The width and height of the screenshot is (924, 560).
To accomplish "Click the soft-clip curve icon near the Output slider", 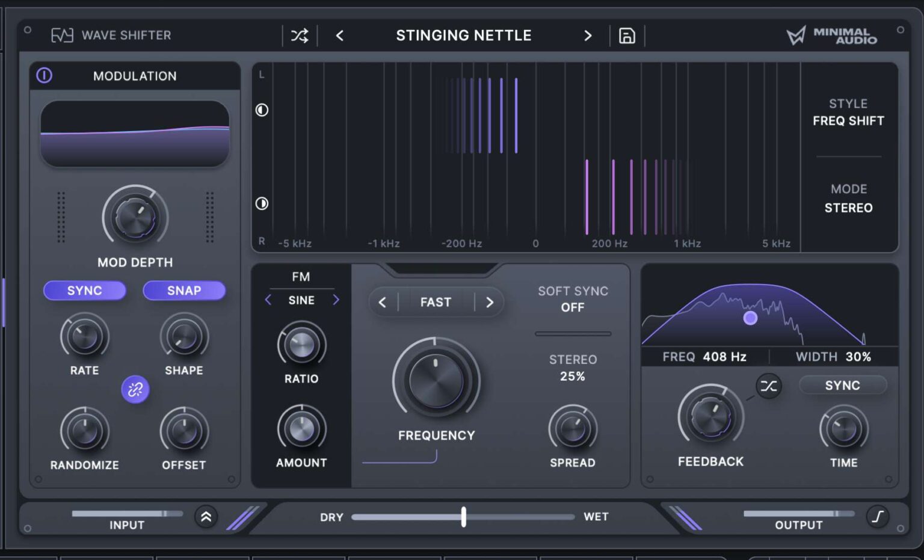I will (878, 516).
